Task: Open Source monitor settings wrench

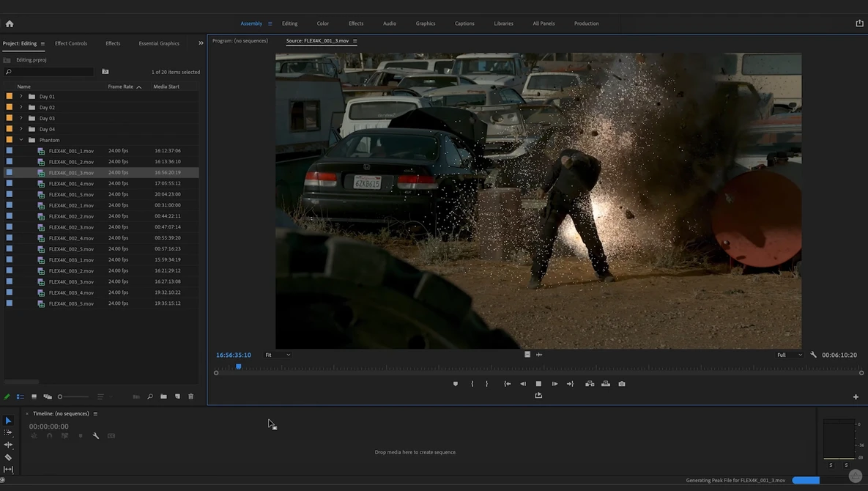Action: tap(813, 355)
